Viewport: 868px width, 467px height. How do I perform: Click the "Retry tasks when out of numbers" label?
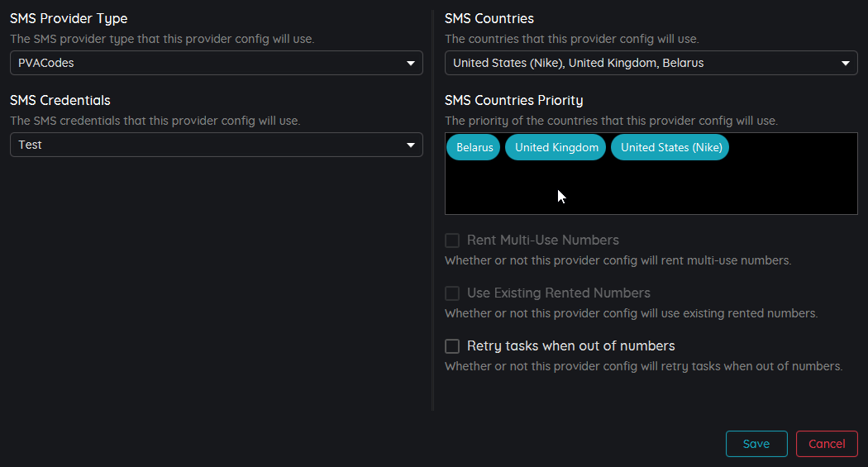(x=570, y=346)
